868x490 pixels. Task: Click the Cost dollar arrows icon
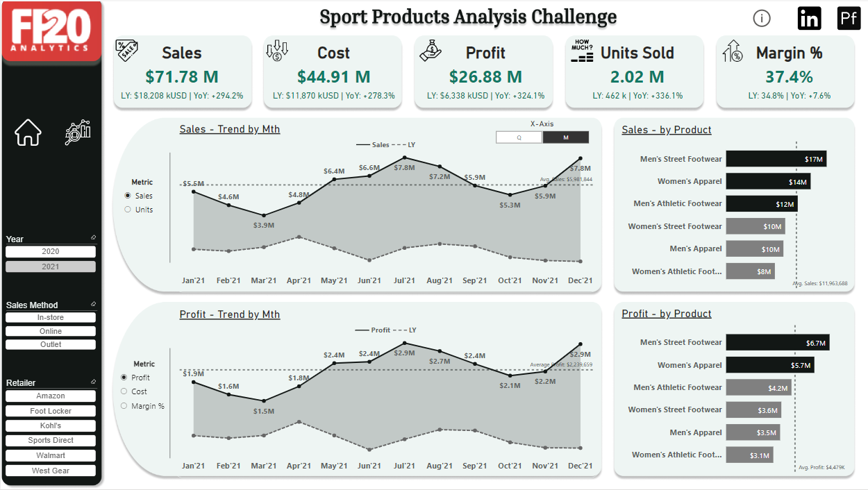point(277,51)
